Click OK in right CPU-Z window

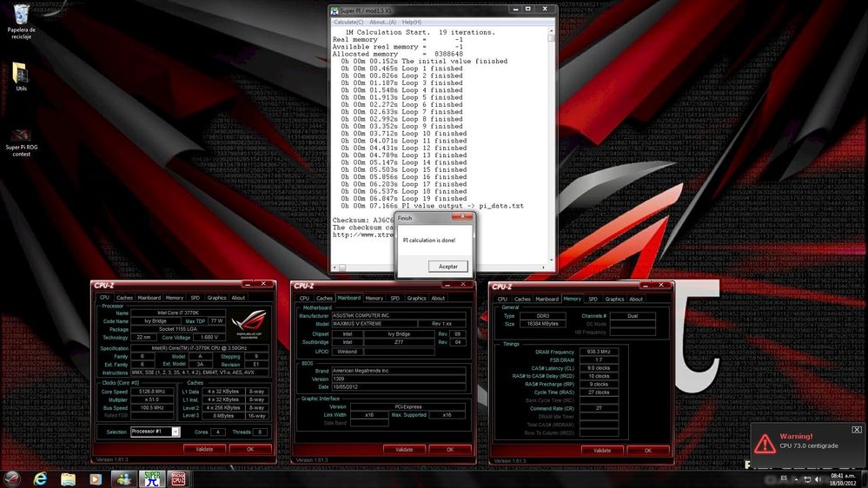pos(647,451)
